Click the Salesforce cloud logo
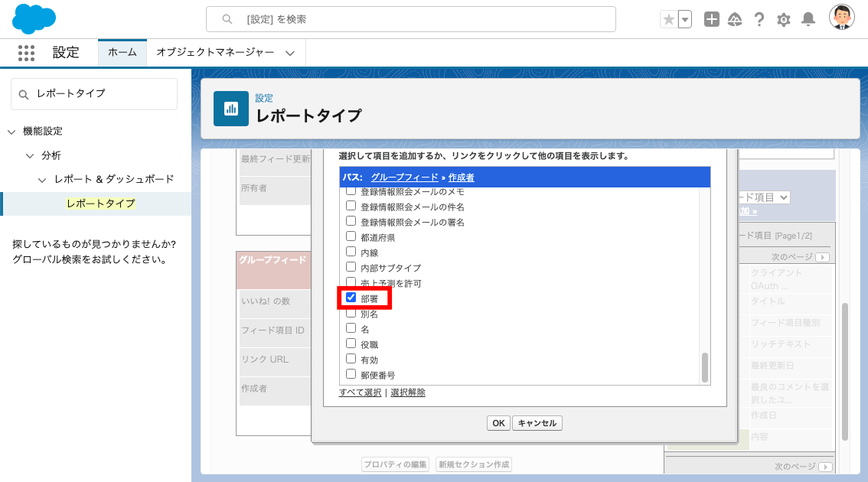This screenshot has width=868, height=482. [x=34, y=19]
